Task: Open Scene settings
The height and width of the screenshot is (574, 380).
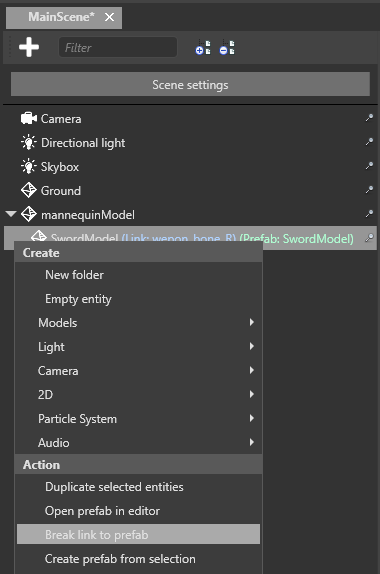Action: [190, 84]
